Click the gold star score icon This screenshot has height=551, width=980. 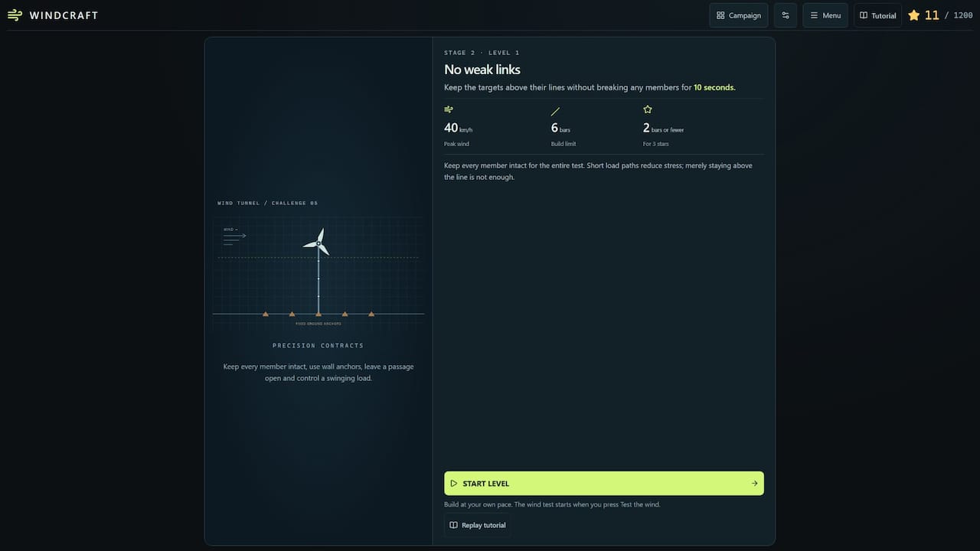(x=913, y=15)
